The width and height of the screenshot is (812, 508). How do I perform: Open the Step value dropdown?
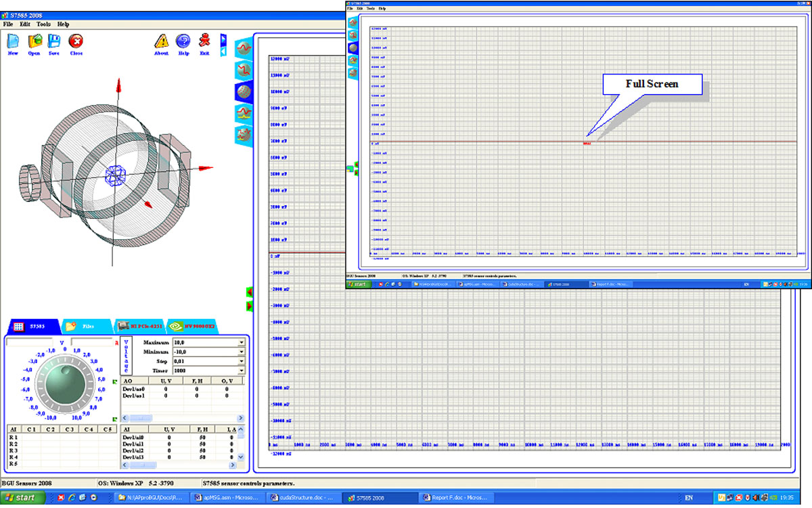tap(242, 362)
